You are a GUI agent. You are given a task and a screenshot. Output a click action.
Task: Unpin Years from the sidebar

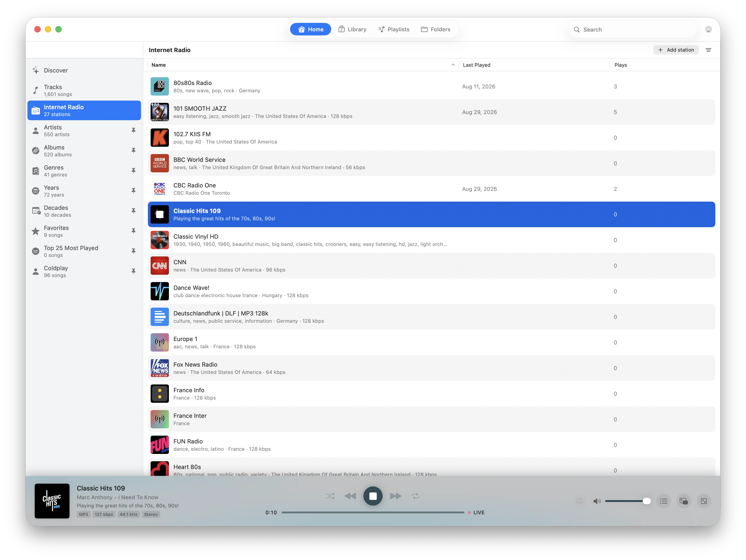(x=133, y=191)
